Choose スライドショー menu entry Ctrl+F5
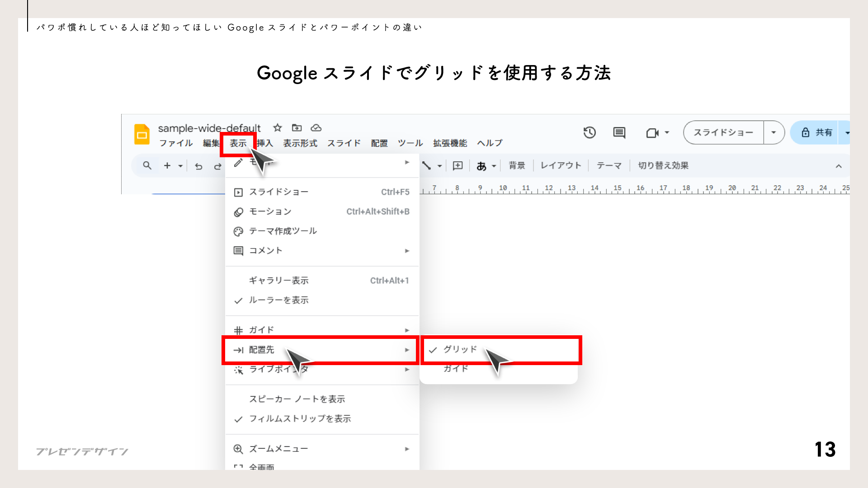The image size is (868, 488). pyautogui.click(x=322, y=192)
